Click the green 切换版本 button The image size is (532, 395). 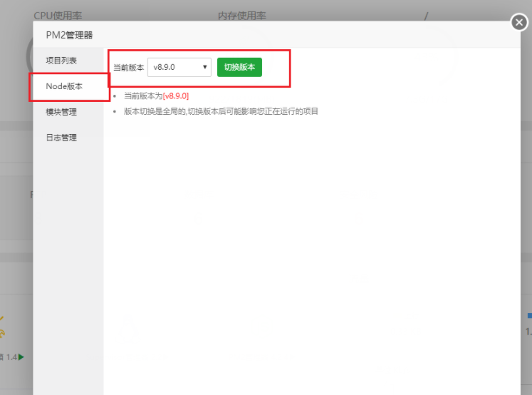239,67
